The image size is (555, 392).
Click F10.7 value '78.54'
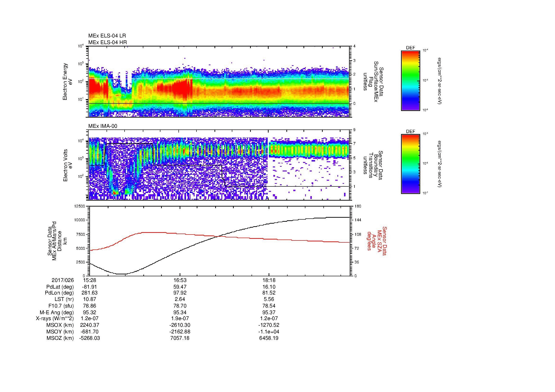point(269,306)
